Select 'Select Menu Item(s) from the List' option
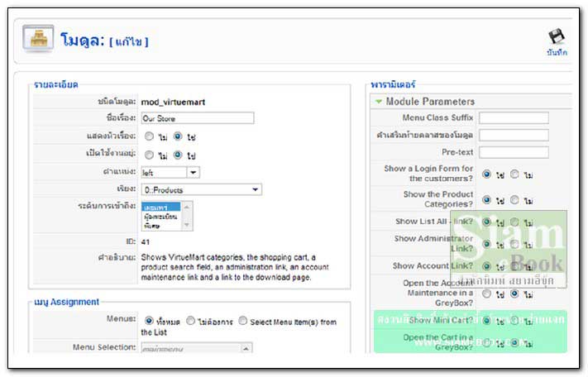The image size is (588, 377). coord(243,321)
